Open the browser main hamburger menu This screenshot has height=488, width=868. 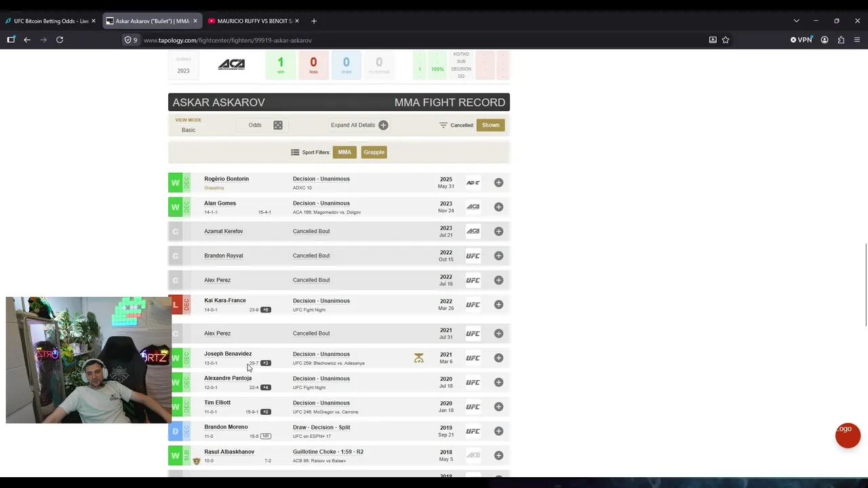click(x=857, y=40)
